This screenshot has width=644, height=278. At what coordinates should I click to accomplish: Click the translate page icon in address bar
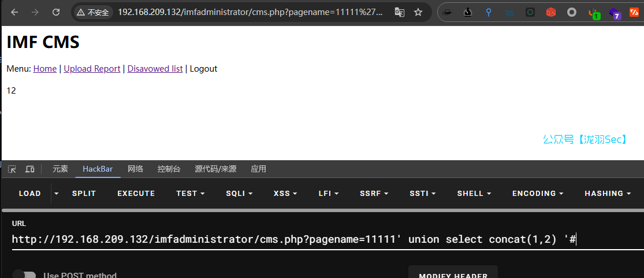399,12
